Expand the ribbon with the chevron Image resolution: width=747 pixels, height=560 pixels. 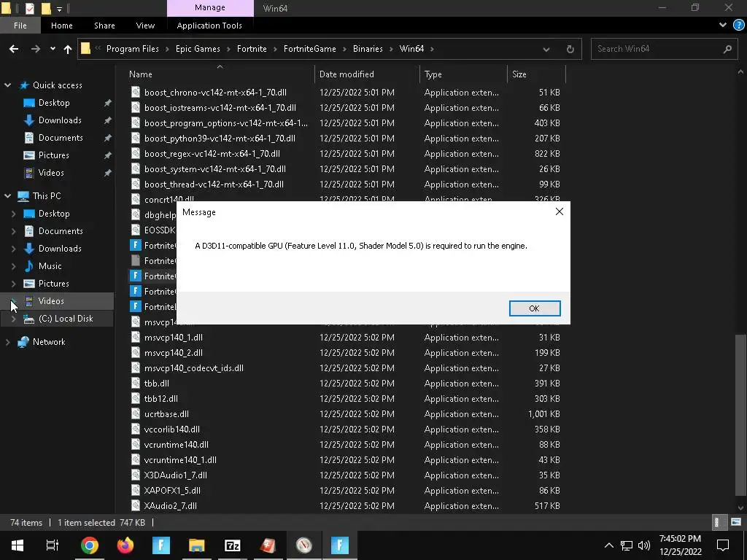pyautogui.click(x=723, y=25)
